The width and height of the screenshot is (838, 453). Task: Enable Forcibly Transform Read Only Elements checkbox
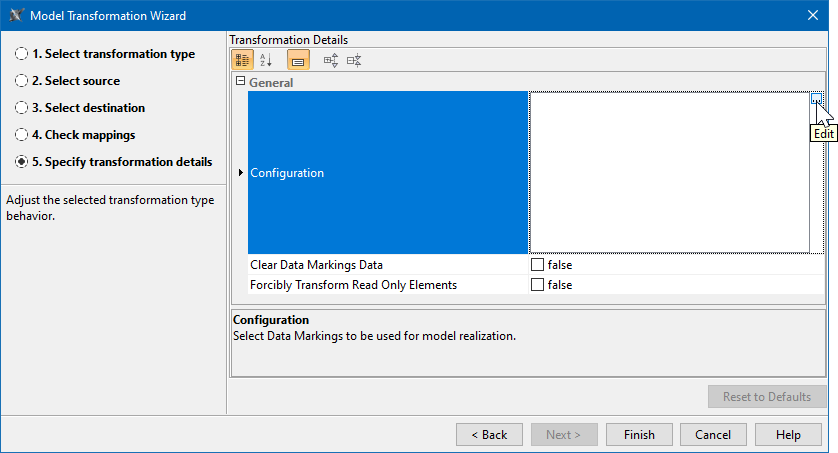[537, 285]
